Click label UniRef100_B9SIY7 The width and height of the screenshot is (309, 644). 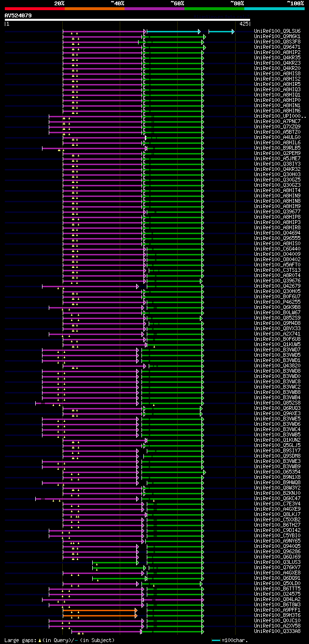(x=277, y=451)
